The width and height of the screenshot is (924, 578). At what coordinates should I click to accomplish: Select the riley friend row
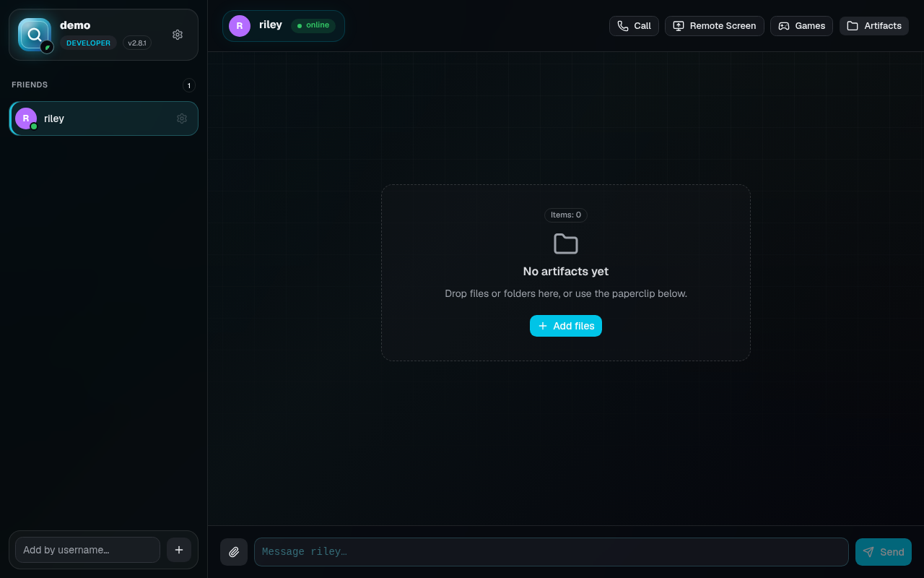(103, 118)
